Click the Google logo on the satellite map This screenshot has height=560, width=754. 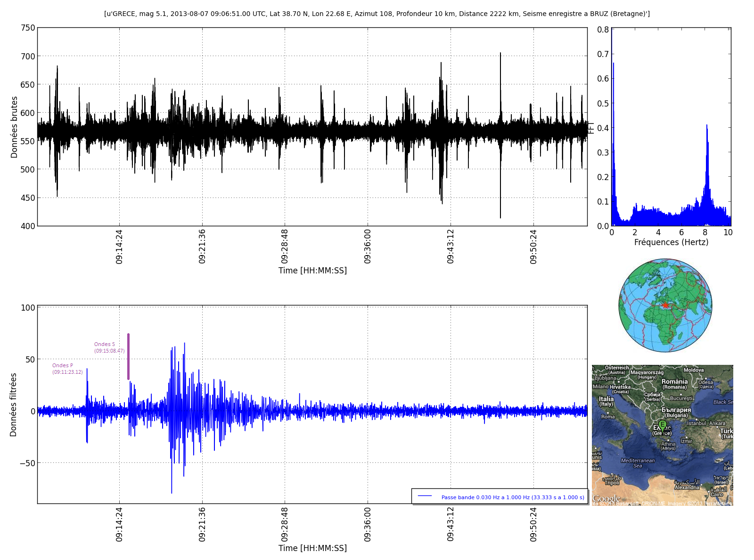coord(606,499)
